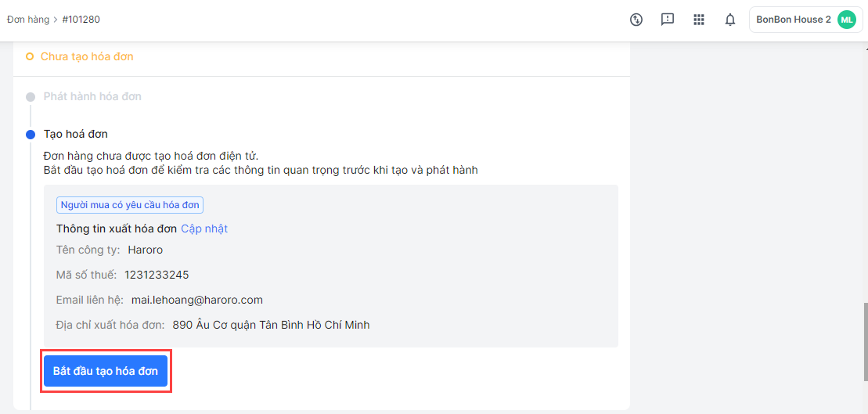Click the currency sync icon in header
Image resolution: width=868 pixels, height=414 pixels.
[636, 20]
